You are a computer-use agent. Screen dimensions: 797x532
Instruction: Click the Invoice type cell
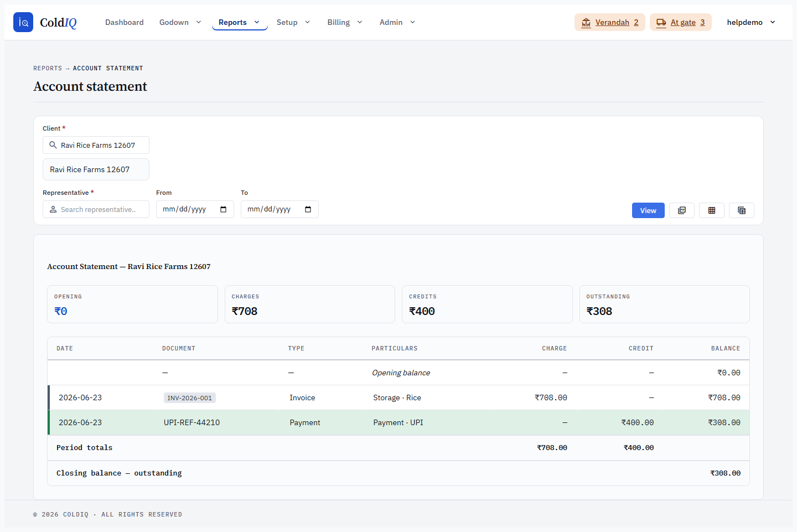tap(302, 397)
